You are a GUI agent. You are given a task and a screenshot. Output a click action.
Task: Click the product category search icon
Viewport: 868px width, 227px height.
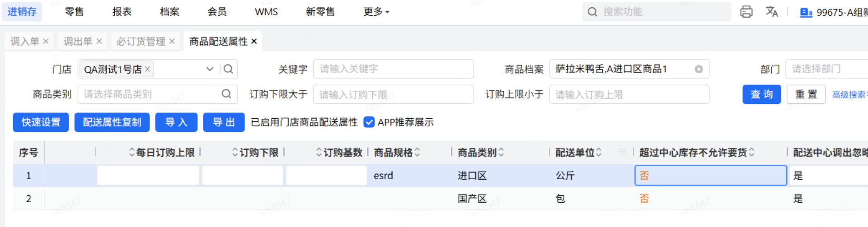point(226,94)
